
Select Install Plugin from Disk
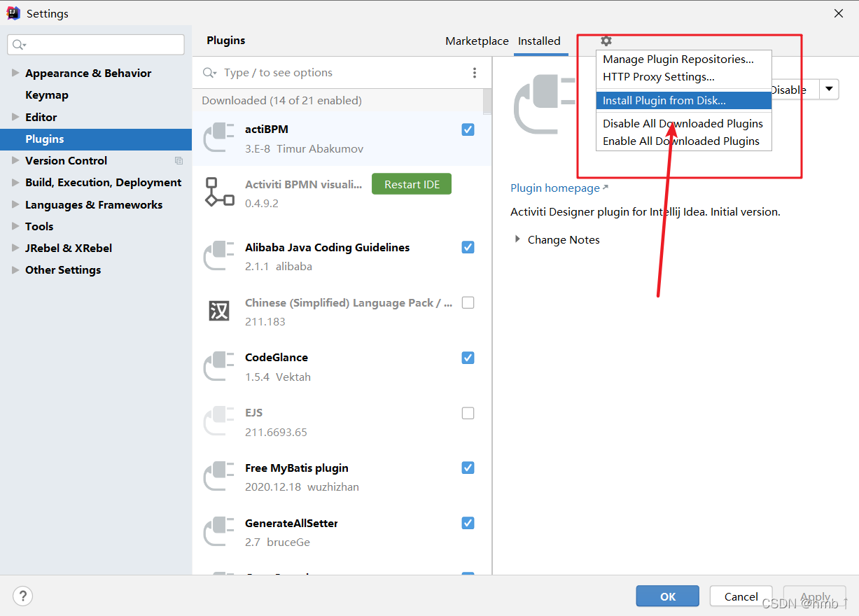[683, 100]
